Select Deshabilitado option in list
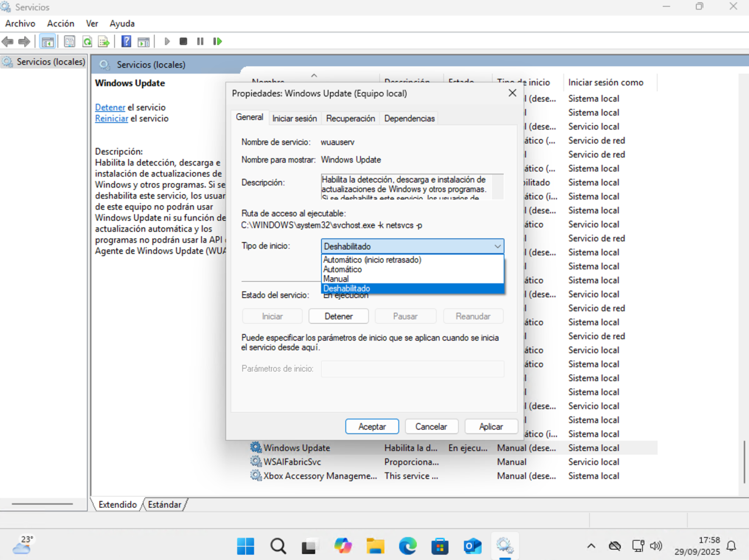 [412, 288]
